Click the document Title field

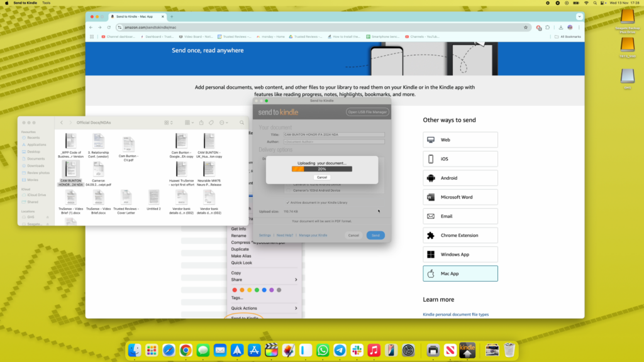tap(334, 134)
